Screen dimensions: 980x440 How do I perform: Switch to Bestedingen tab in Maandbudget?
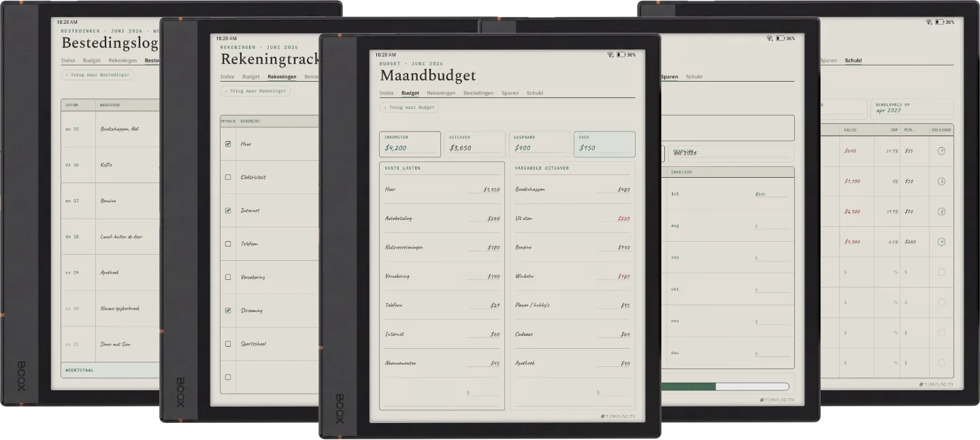478,93
